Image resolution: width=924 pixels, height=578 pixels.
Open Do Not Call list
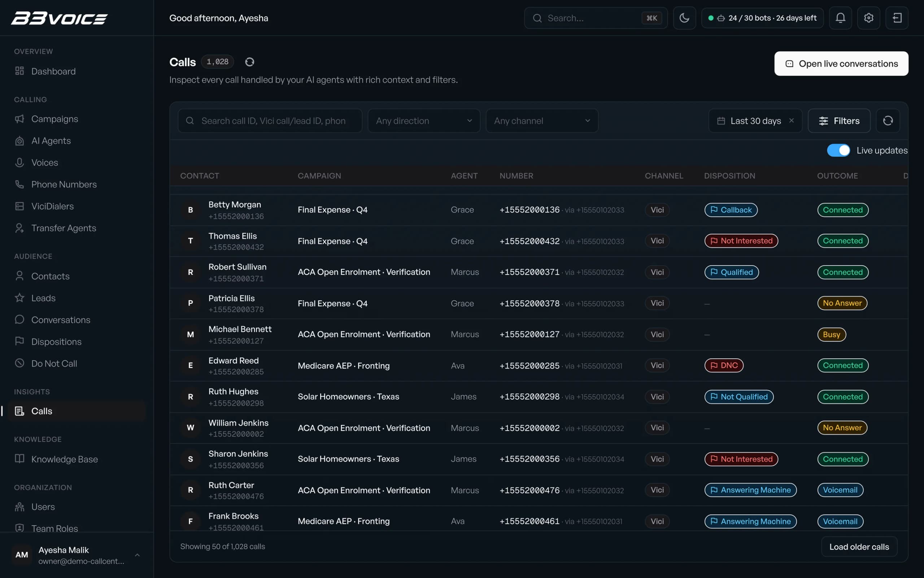pyautogui.click(x=77, y=363)
